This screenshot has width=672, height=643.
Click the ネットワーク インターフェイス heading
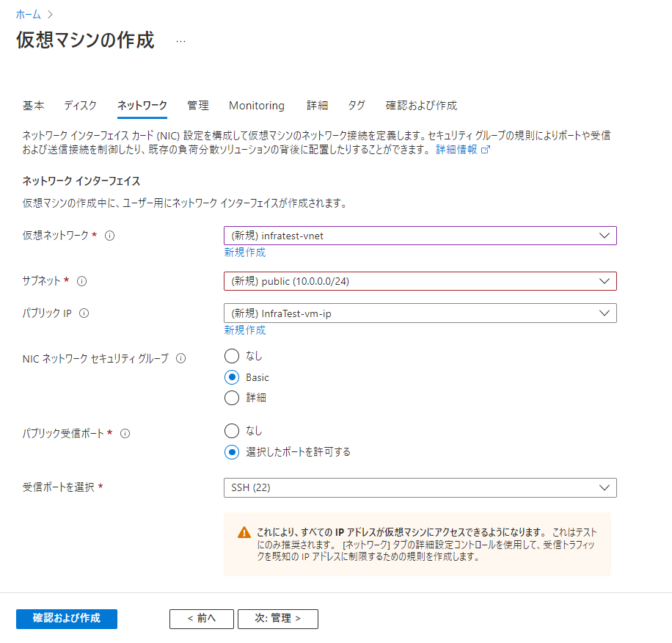pos(81,181)
